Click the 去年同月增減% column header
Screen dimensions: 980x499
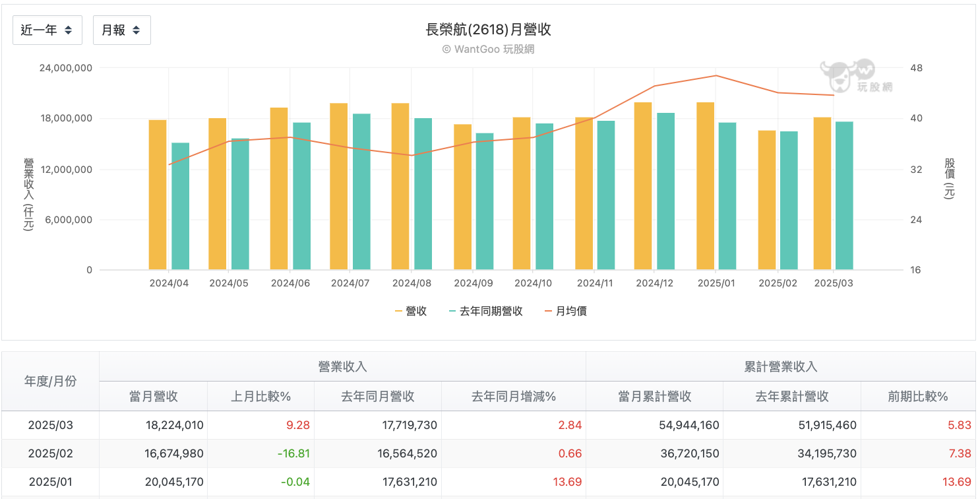click(514, 396)
